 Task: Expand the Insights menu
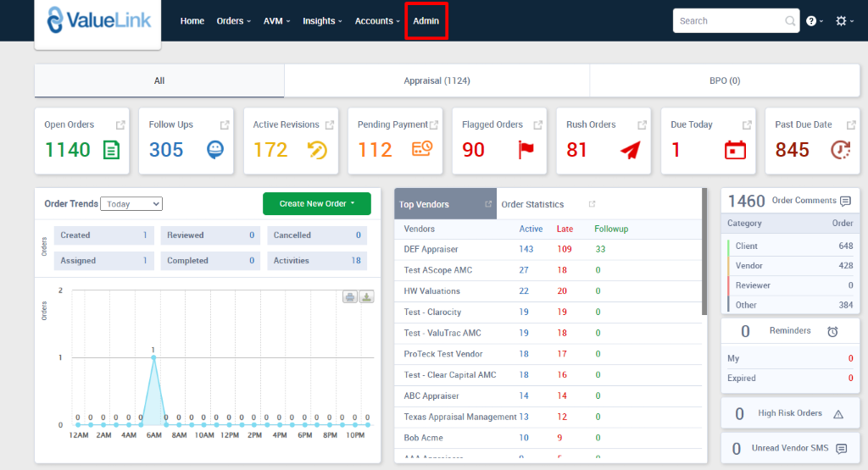click(x=322, y=21)
